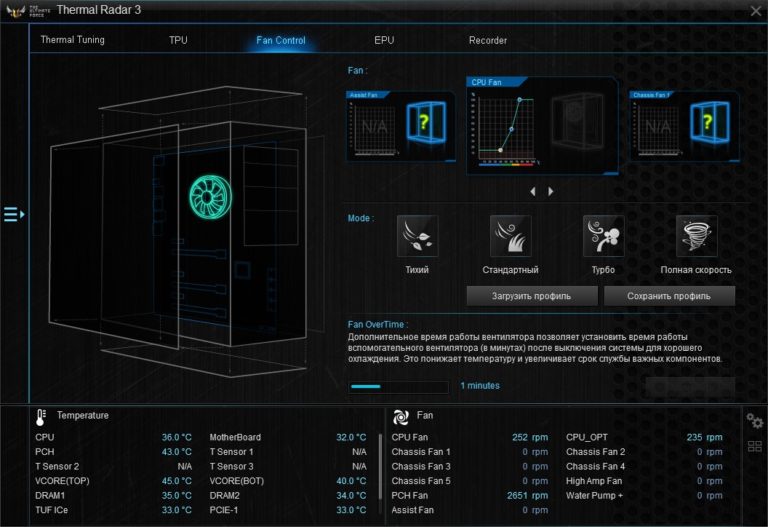The image size is (768, 527).
Task: Click the lowest point on CPU Fan curve
Action: [500, 150]
